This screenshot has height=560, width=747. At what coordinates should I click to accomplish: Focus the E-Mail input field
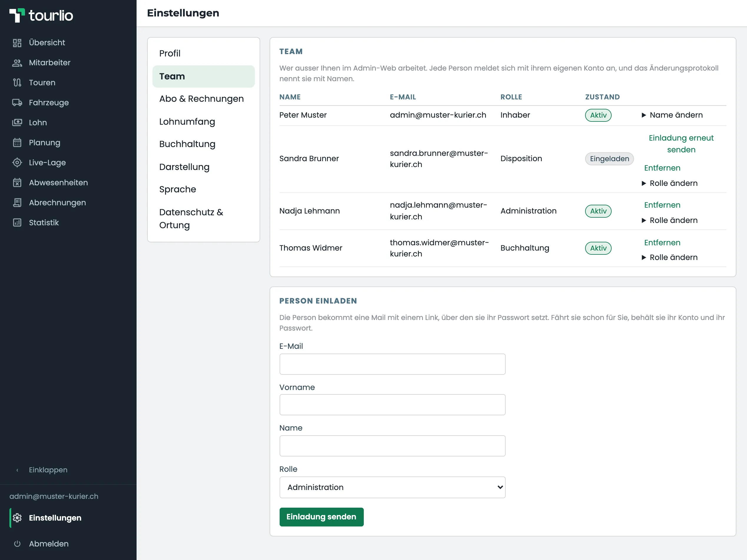(x=392, y=364)
